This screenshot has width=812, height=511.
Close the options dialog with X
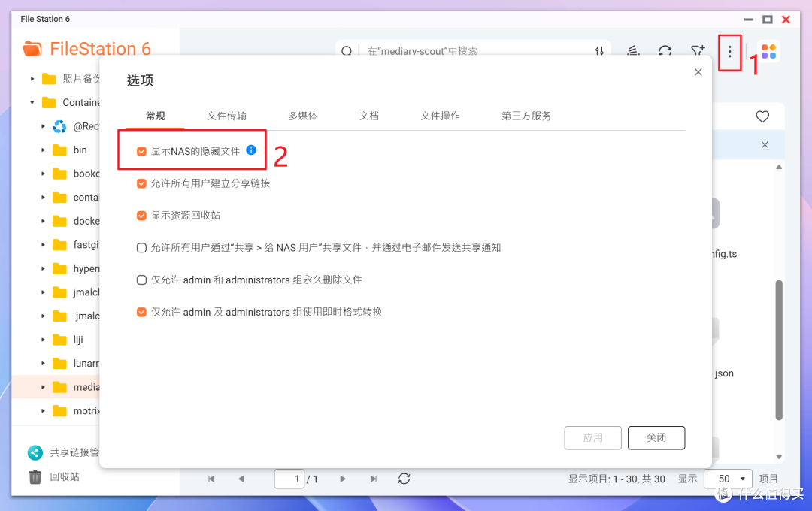pyautogui.click(x=698, y=72)
